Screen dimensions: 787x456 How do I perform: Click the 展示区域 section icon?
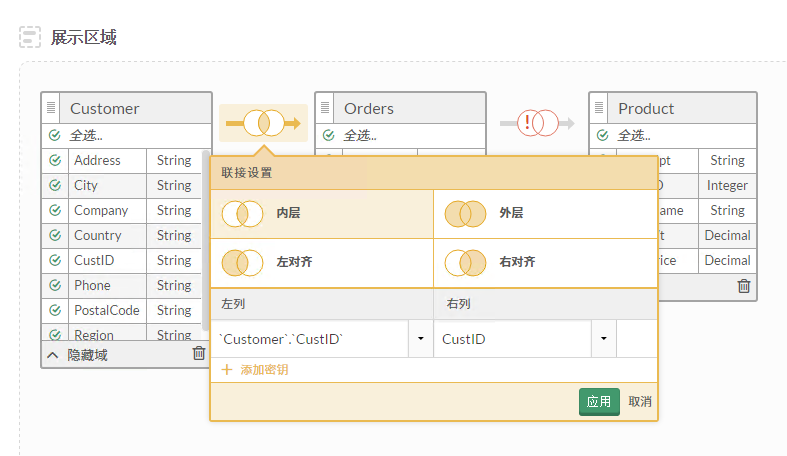[x=31, y=38]
